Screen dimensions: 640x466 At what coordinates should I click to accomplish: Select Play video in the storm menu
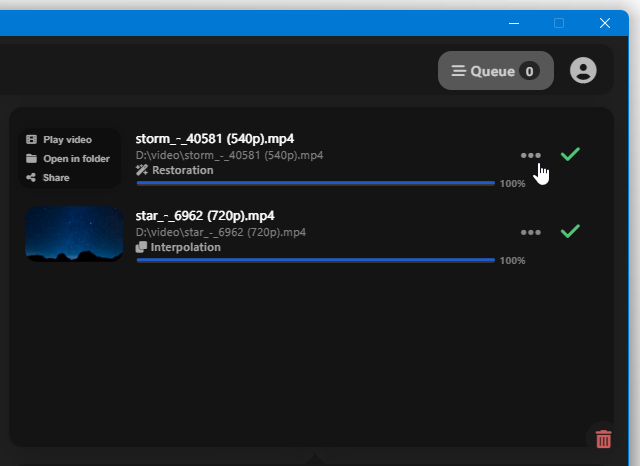pyautogui.click(x=59, y=140)
